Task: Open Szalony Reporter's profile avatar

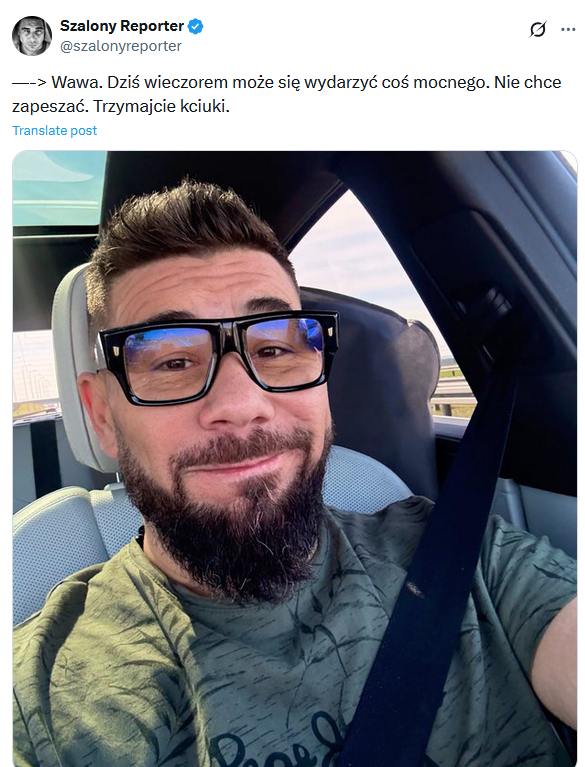Action: tap(32, 36)
